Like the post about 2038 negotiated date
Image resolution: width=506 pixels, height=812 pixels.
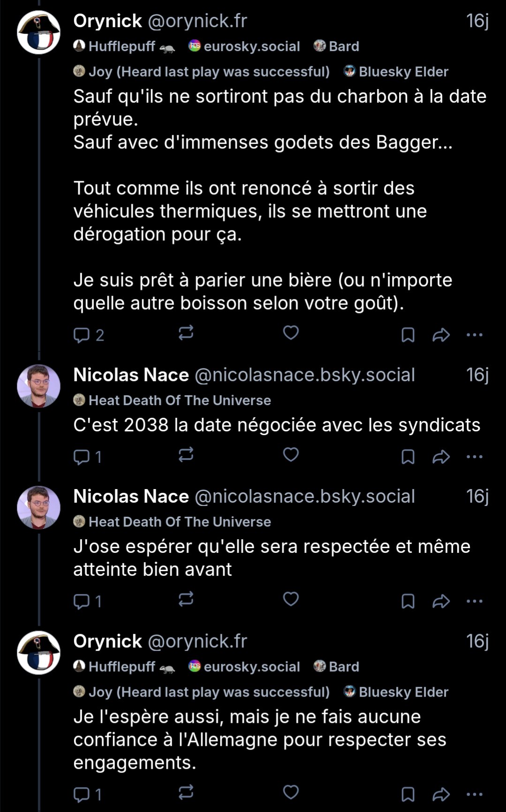[291, 455]
